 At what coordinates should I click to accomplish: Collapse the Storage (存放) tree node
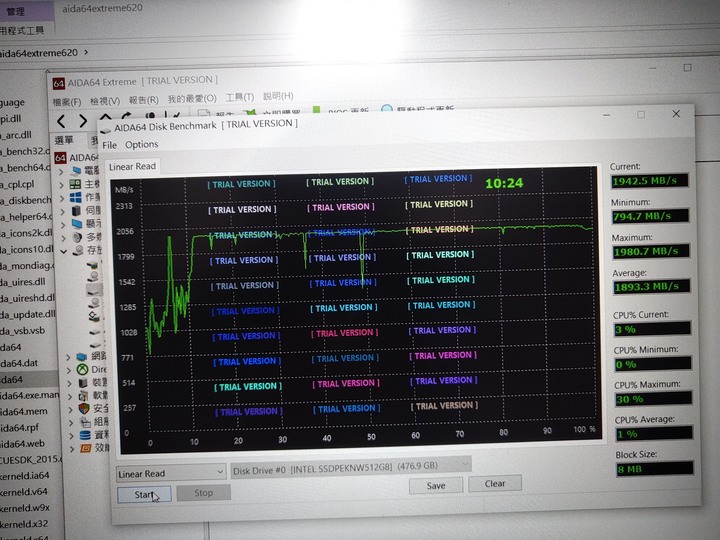(64, 251)
